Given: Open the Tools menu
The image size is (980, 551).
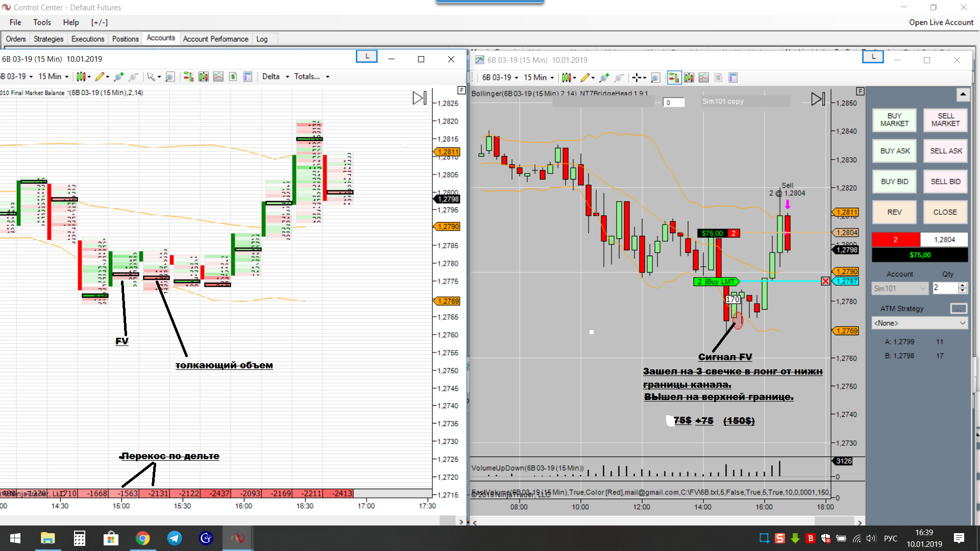Looking at the screenshot, I should (x=42, y=22).
